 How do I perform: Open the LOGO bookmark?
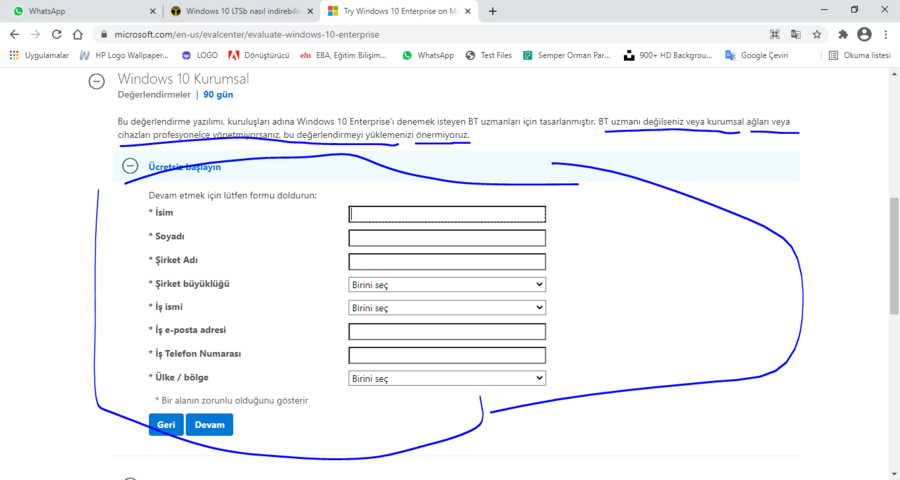coord(199,55)
